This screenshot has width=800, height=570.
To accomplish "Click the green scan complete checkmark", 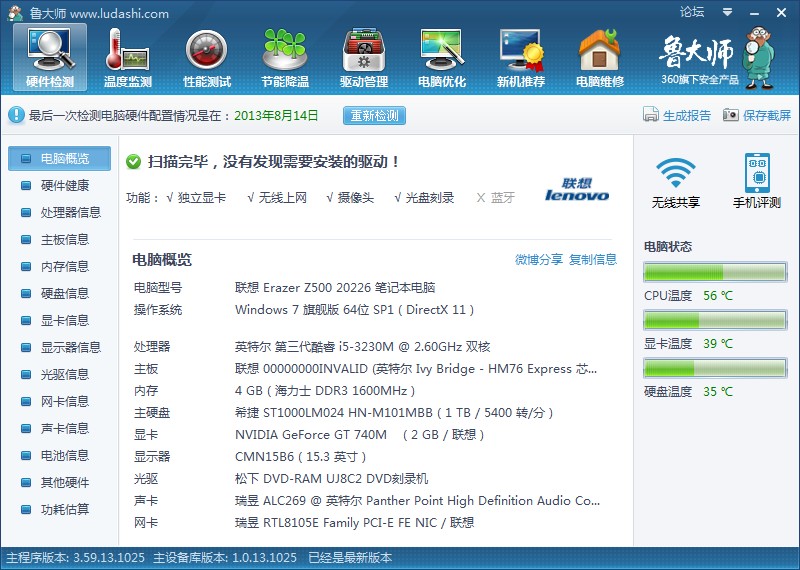I will pyautogui.click(x=133, y=162).
